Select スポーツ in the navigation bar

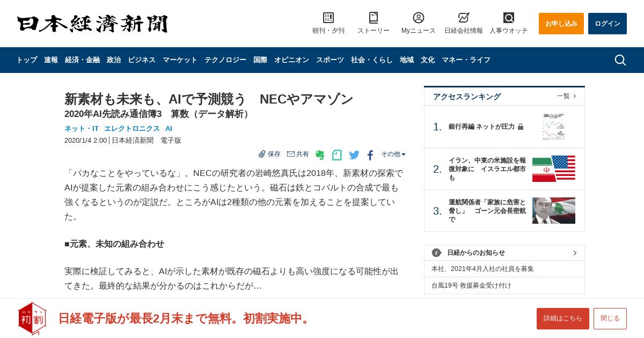click(x=330, y=60)
